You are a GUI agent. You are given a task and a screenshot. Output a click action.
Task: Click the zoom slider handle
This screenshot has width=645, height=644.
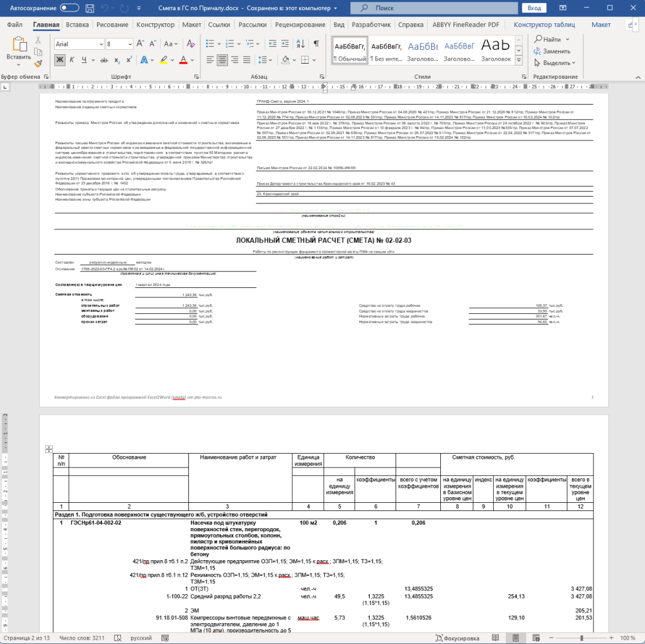[581, 638]
